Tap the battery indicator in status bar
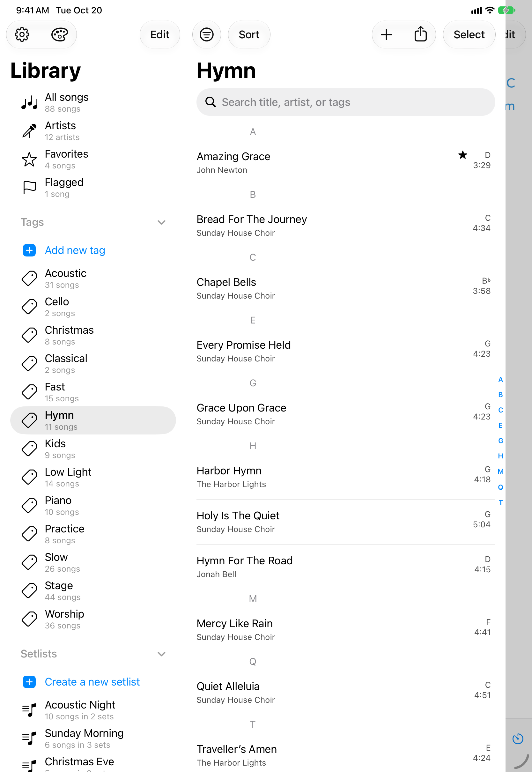The image size is (532, 772). coord(506,10)
